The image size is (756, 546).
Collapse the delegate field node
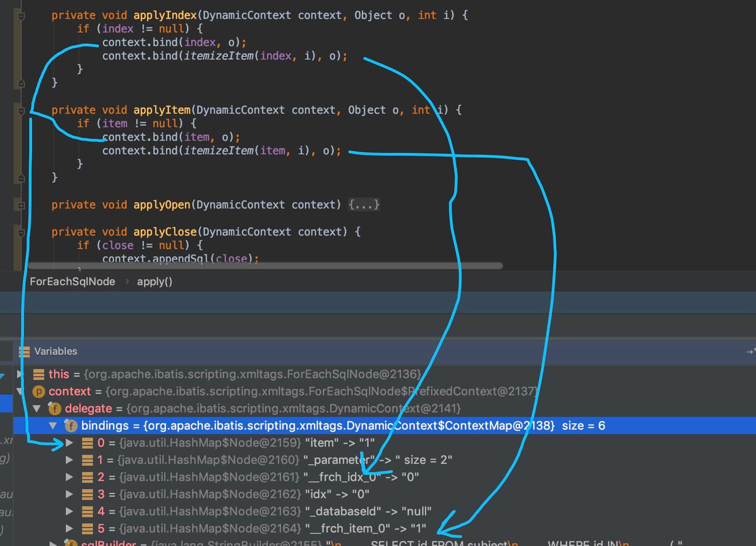click(x=37, y=409)
